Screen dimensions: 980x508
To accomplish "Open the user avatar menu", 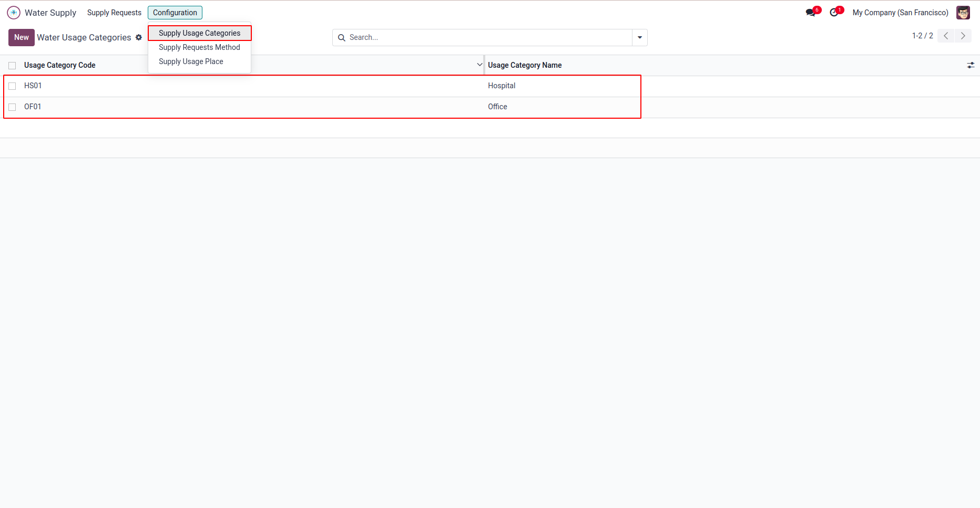I will 963,13.
